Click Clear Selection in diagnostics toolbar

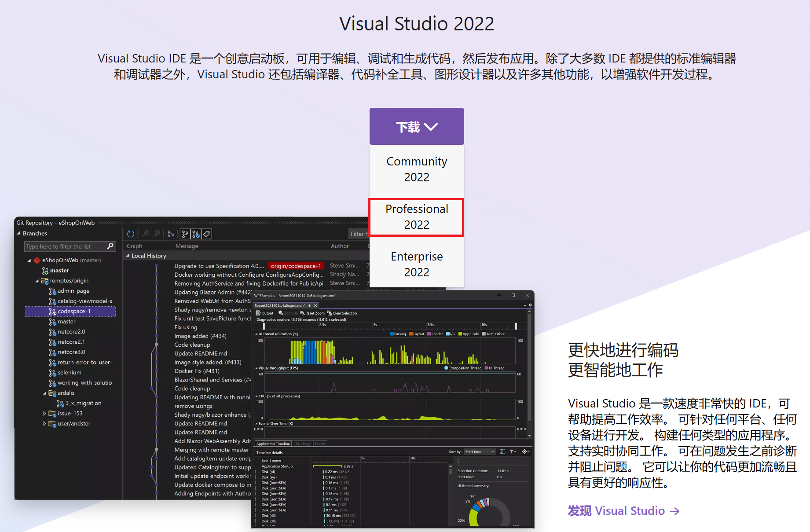342,313
